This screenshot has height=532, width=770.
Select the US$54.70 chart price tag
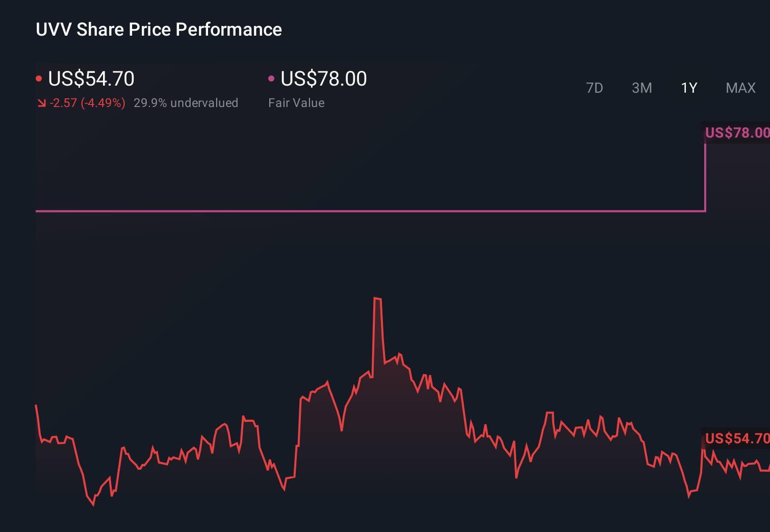(735, 438)
